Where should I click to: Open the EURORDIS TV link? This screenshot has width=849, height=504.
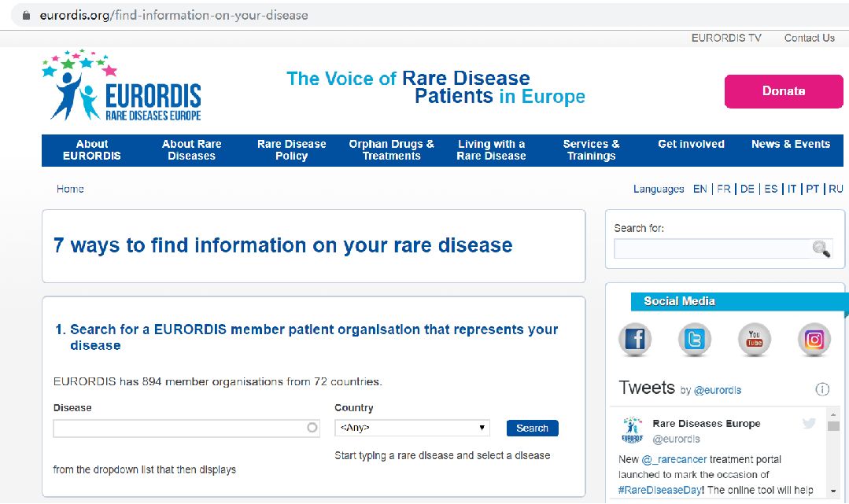(726, 38)
